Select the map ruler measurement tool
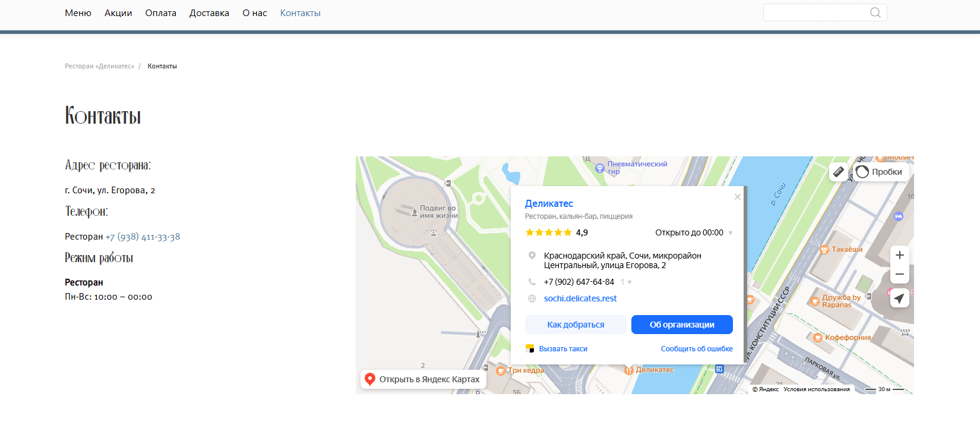The height and width of the screenshot is (431, 980). point(839,172)
